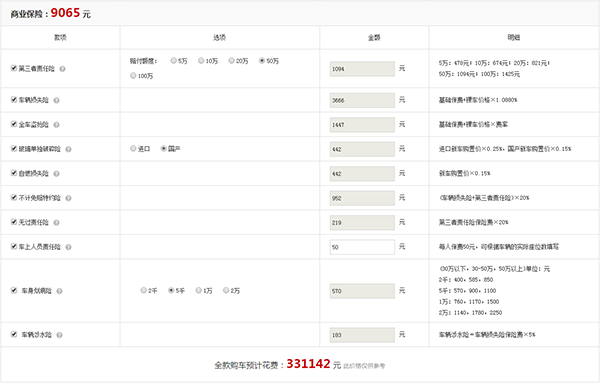Click the amount field in 玻璃单独破碎险 row
Screen dimensions: 600x383
coord(362,149)
